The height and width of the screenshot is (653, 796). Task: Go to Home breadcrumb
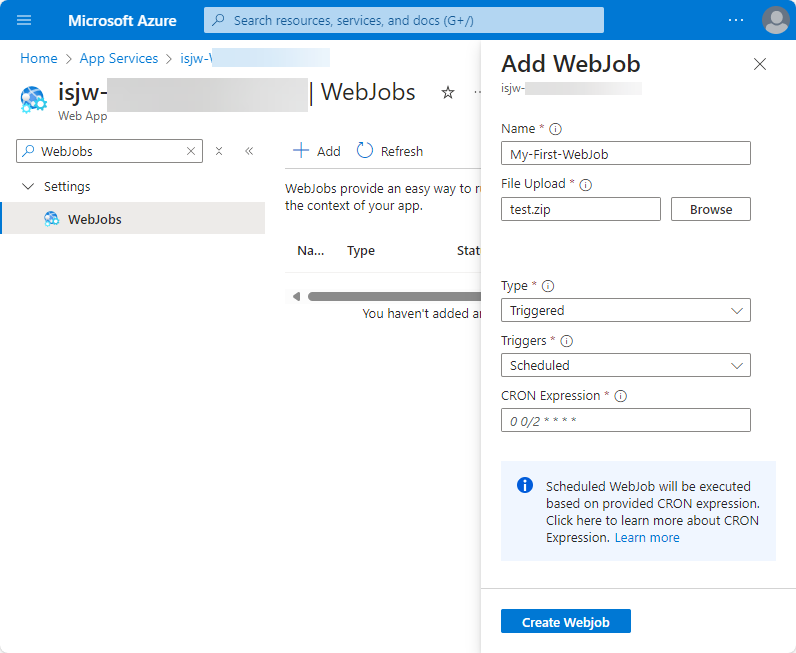point(39,58)
